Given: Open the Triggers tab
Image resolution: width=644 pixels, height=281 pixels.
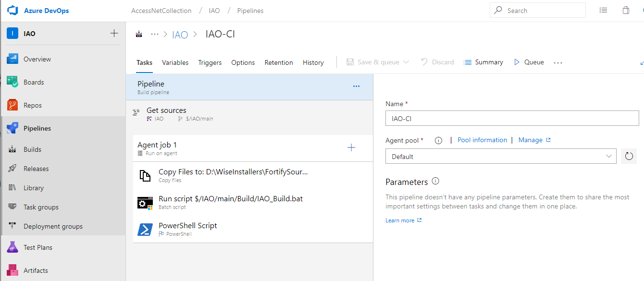Looking at the screenshot, I should coord(210,62).
